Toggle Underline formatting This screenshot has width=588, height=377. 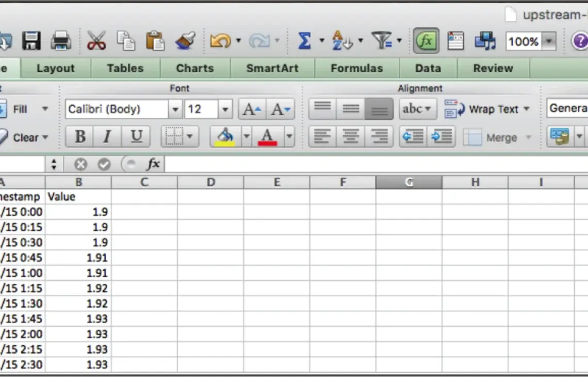tap(136, 136)
